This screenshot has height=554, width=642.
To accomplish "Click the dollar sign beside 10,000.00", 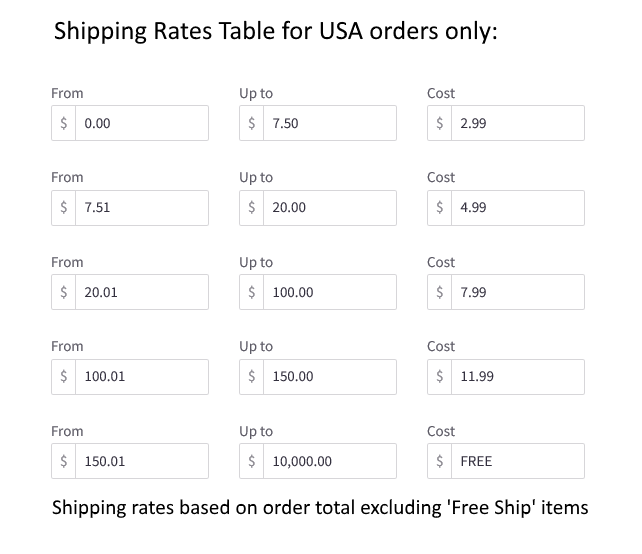I will click(x=252, y=462).
